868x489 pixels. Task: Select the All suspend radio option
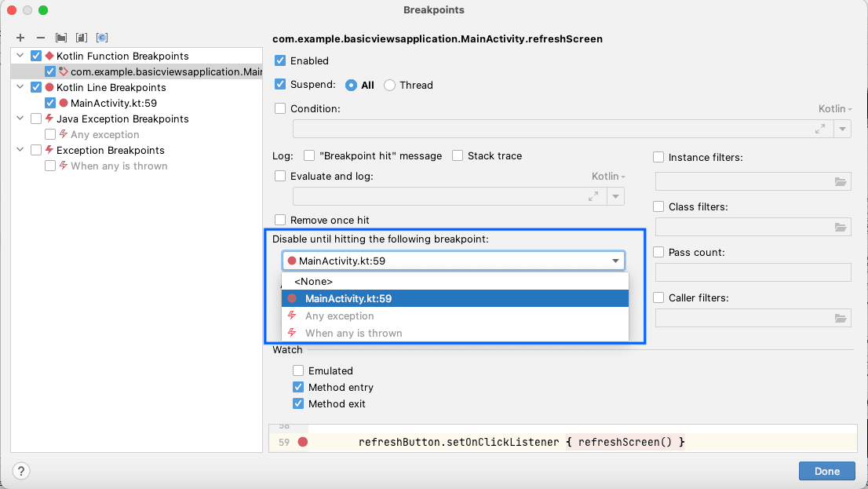click(x=351, y=86)
